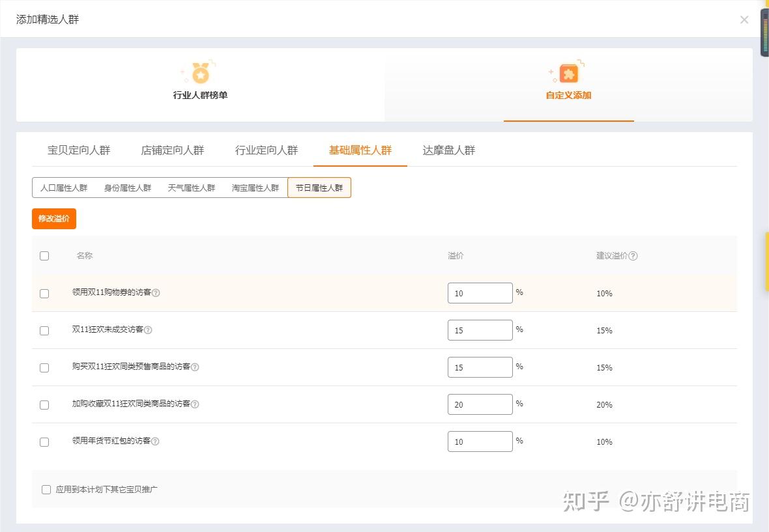The width and height of the screenshot is (769, 532).
Task: Click help icon next to 双11狂欢未成交访客
Action: click(148, 330)
